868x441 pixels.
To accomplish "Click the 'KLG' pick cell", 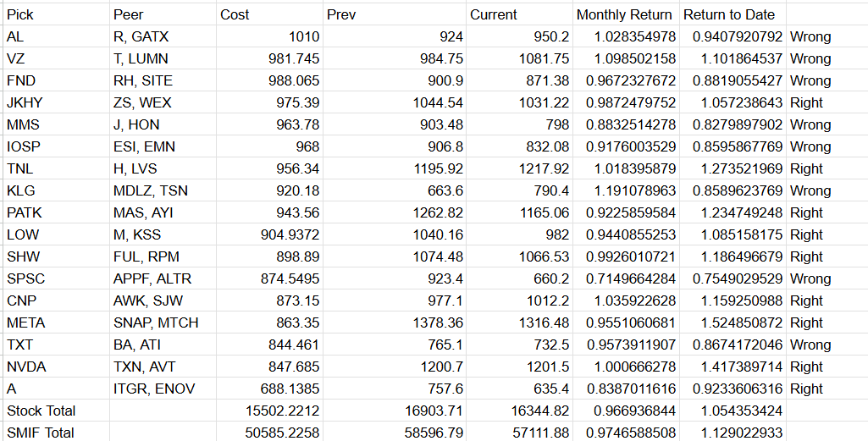I will [56, 190].
